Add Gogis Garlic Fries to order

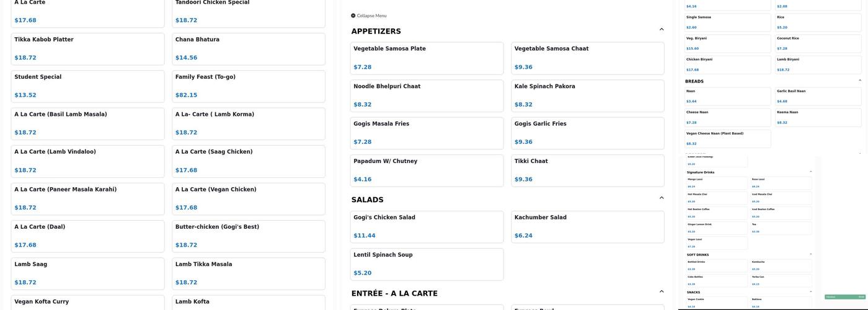[587, 133]
